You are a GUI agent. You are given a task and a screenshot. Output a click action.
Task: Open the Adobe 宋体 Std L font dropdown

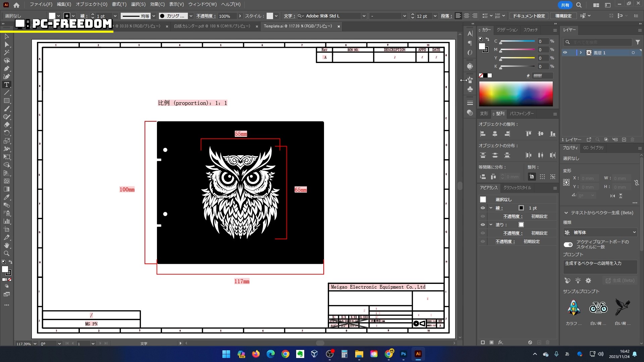[364, 16]
